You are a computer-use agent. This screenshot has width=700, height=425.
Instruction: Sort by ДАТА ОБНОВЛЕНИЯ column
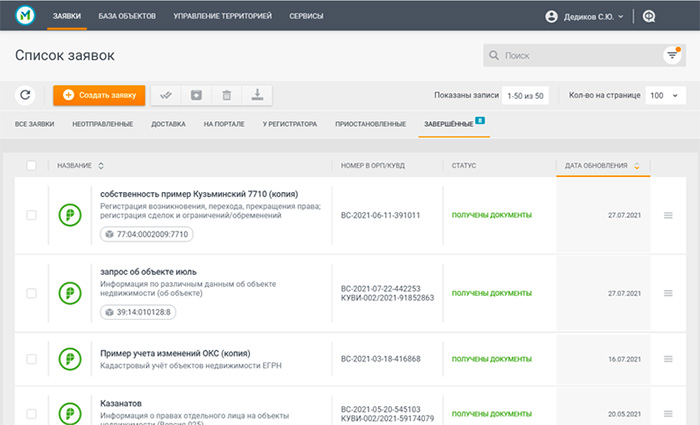coord(603,166)
